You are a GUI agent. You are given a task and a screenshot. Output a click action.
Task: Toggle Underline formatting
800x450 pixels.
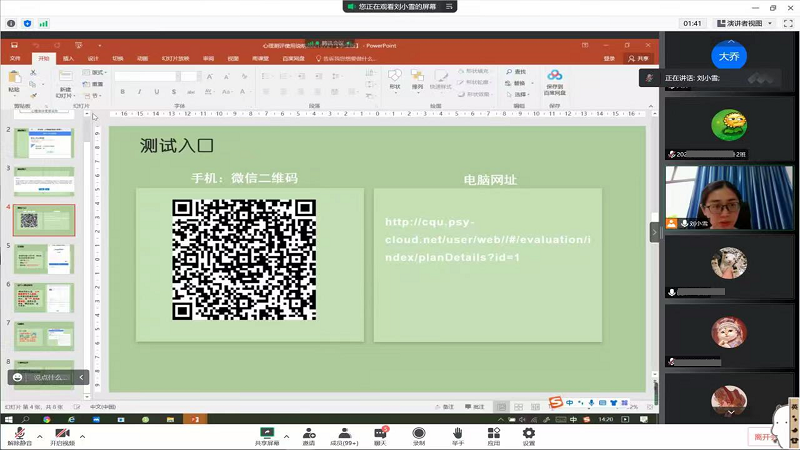[x=157, y=92]
